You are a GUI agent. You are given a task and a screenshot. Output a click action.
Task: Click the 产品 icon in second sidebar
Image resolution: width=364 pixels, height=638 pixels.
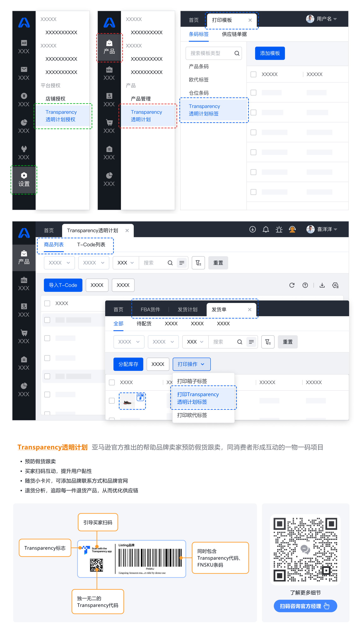point(109,47)
